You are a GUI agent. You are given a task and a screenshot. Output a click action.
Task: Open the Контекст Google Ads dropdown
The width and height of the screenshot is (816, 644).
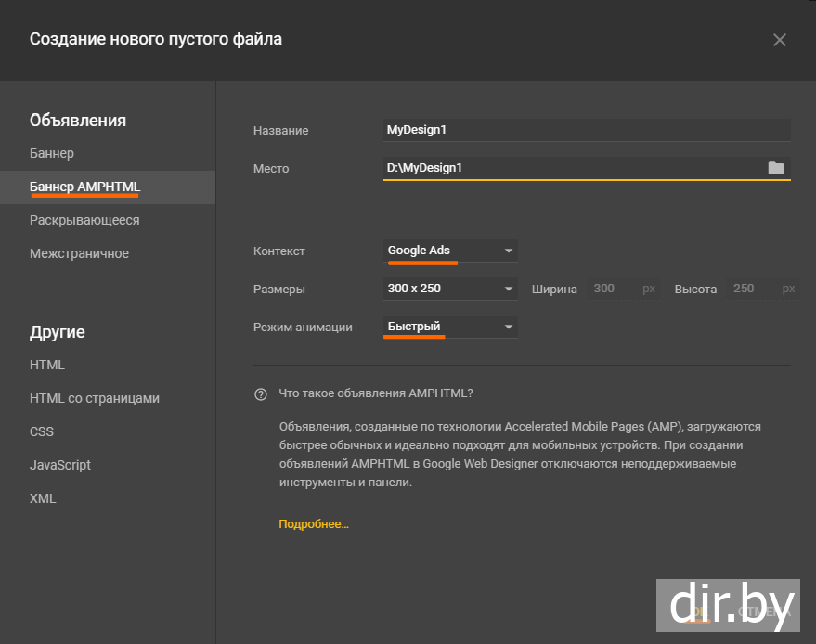[450, 251]
